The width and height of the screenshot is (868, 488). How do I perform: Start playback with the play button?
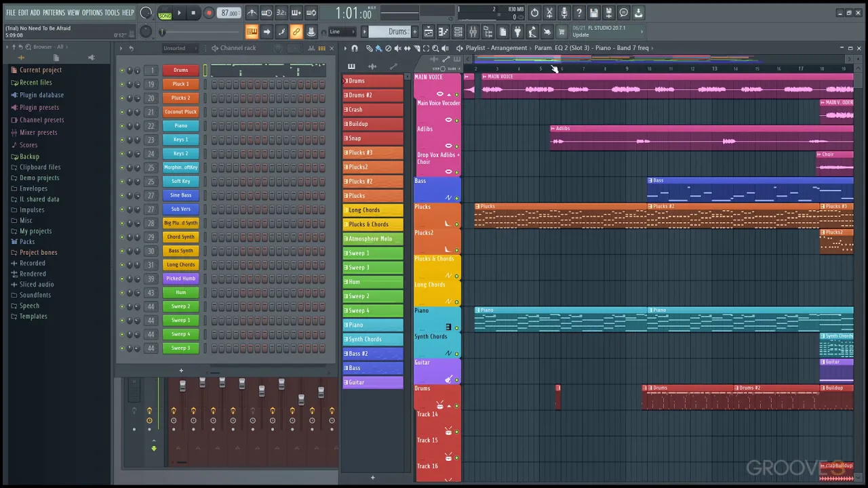point(179,13)
